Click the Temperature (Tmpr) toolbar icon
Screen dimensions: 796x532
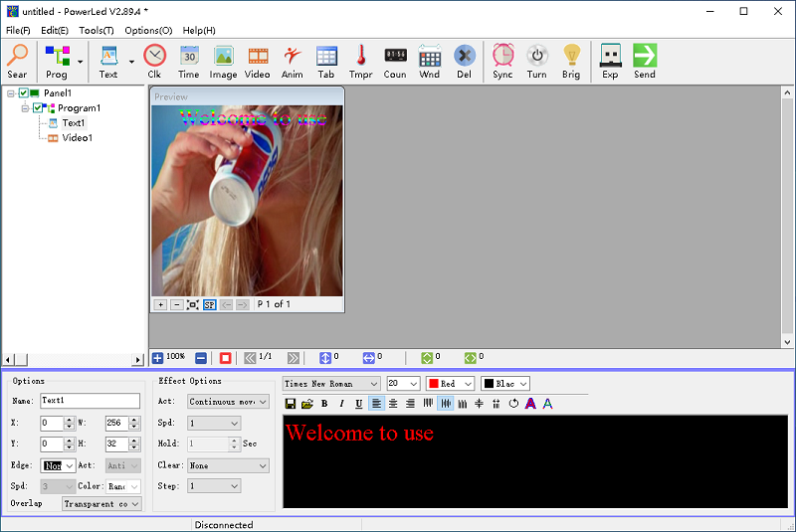[x=360, y=61]
